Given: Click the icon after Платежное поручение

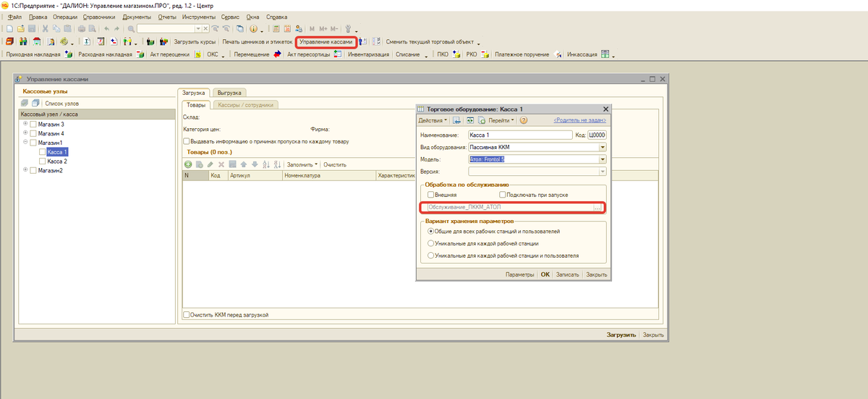Looking at the screenshot, I should tap(558, 54).
